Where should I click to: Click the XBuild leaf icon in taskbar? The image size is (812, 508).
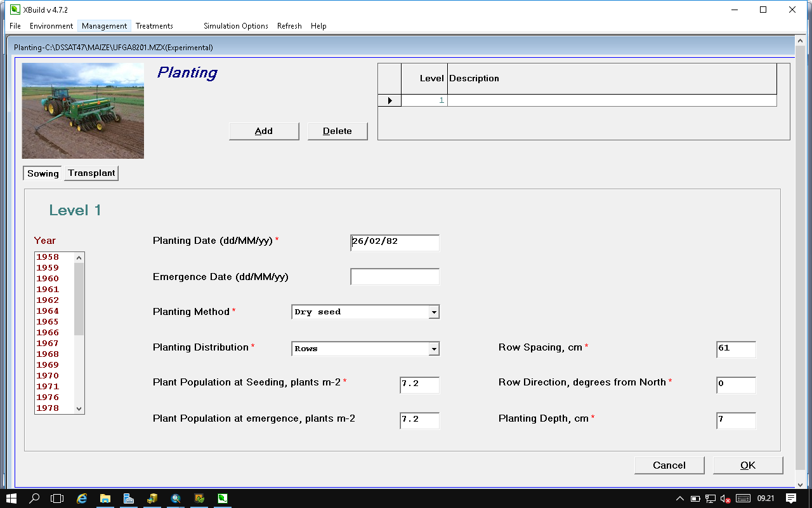pyautogui.click(x=223, y=498)
